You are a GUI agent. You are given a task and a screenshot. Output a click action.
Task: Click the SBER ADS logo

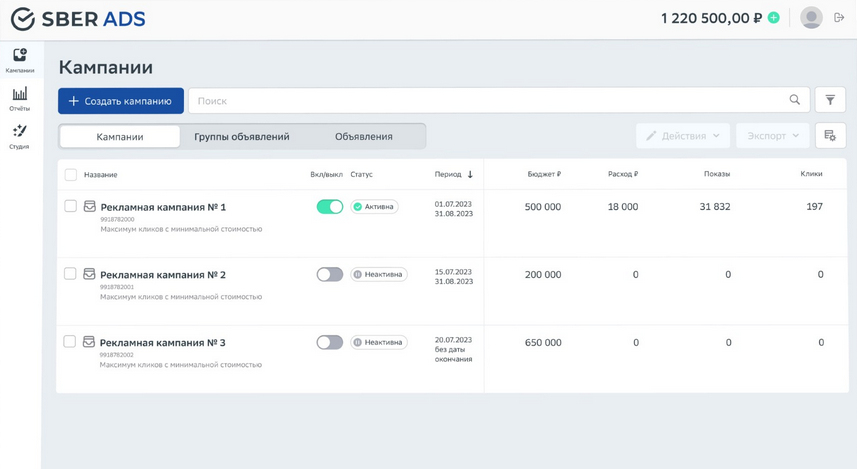tap(78, 19)
